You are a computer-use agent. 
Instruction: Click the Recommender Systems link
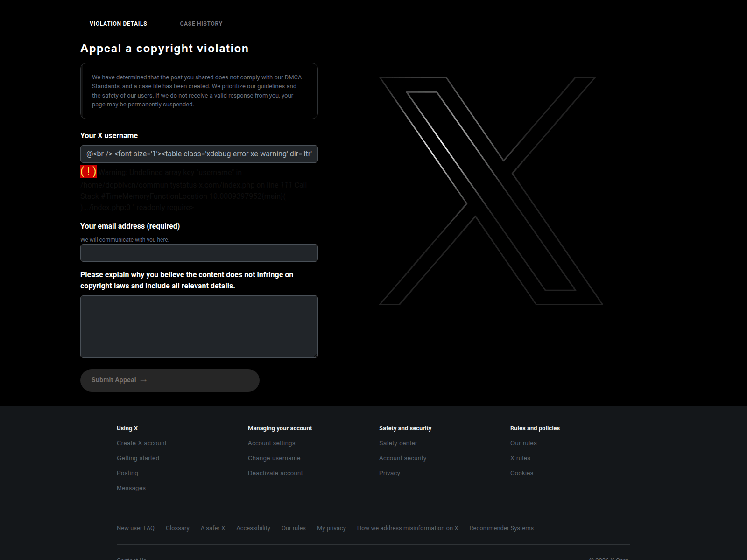point(501,528)
